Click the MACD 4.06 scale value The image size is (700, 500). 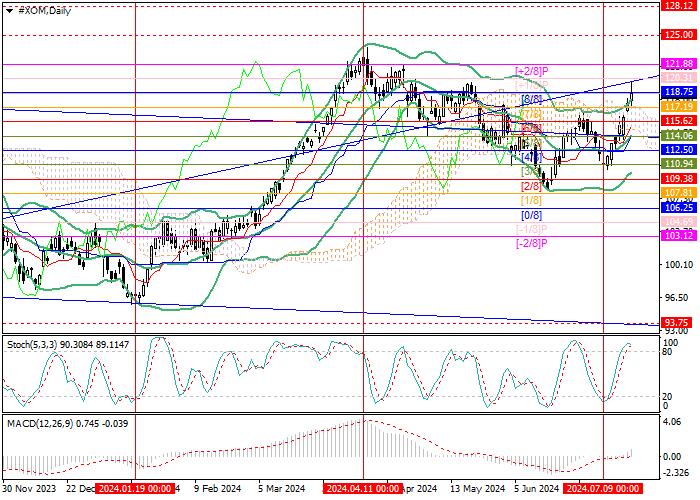672,422
